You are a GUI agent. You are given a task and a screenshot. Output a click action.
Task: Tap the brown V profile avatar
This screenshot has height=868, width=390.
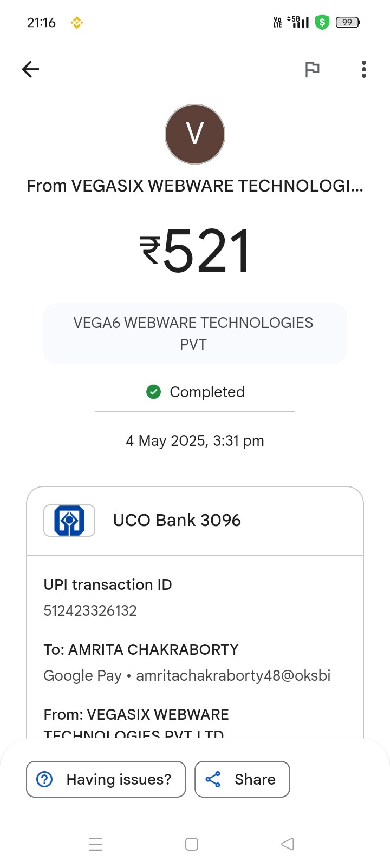pyautogui.click(x=195, y=134)
